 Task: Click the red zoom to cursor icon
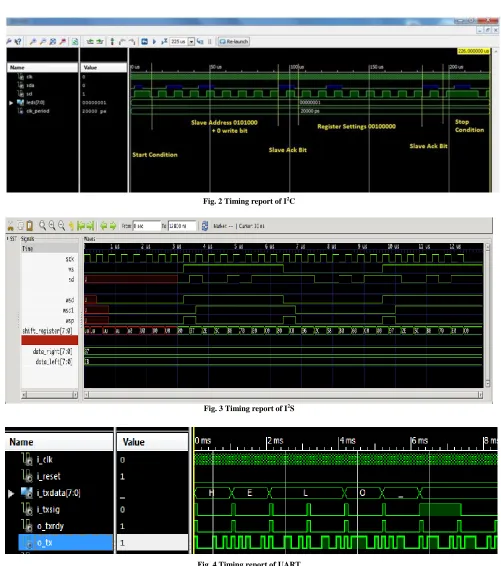[x=63, y=42]
